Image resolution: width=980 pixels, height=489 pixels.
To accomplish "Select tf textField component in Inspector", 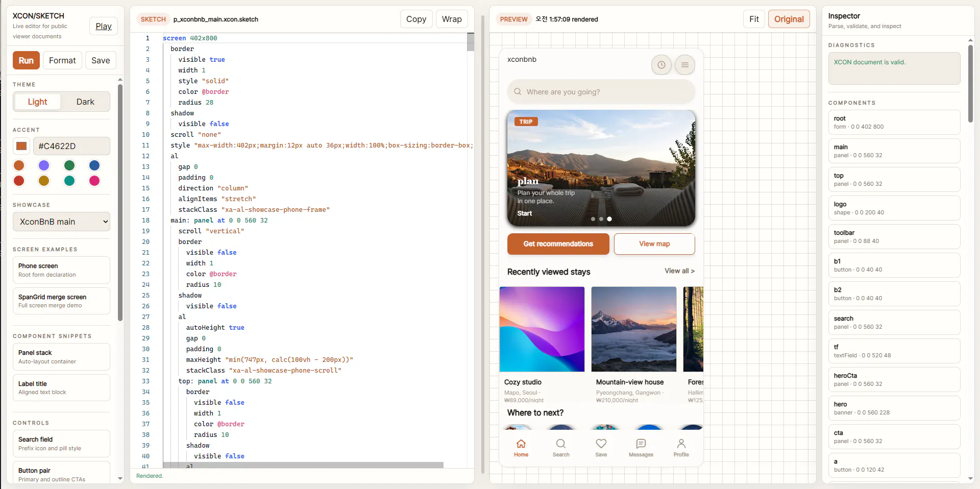I will click(x=894, y=351).
